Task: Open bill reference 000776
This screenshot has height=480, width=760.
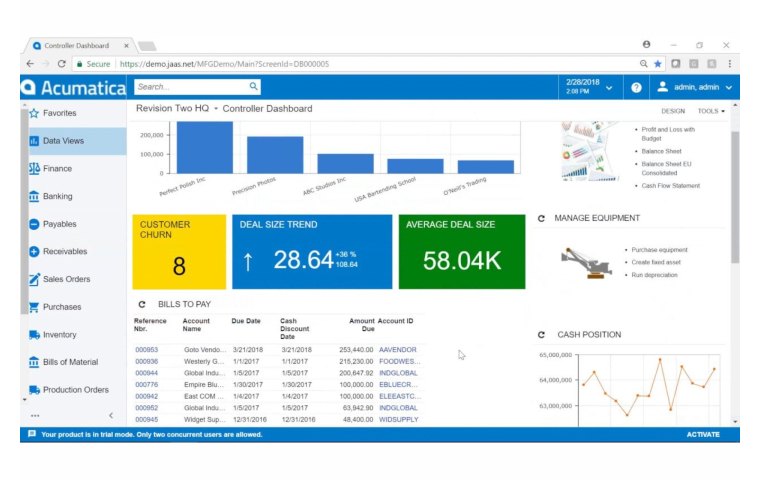Action: [146, 384]
